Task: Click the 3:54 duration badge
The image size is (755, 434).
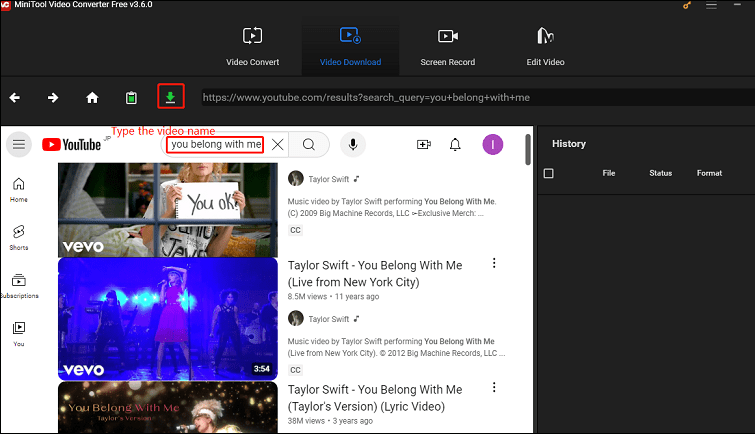Action: click(262, 369)
